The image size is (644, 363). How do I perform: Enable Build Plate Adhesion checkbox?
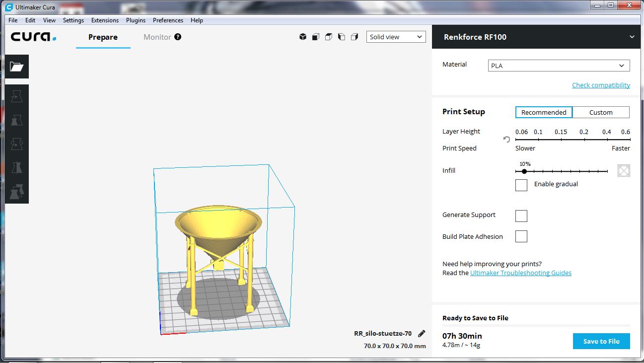[x=521, y=237]
